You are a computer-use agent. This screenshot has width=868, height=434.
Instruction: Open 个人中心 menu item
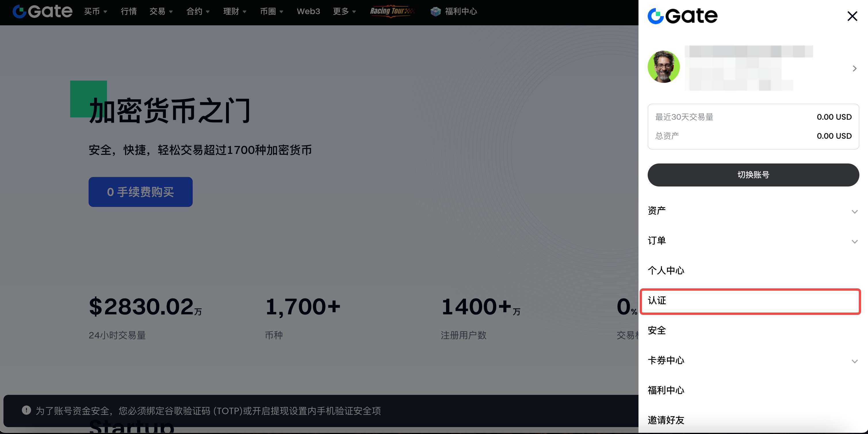point(666,271)
